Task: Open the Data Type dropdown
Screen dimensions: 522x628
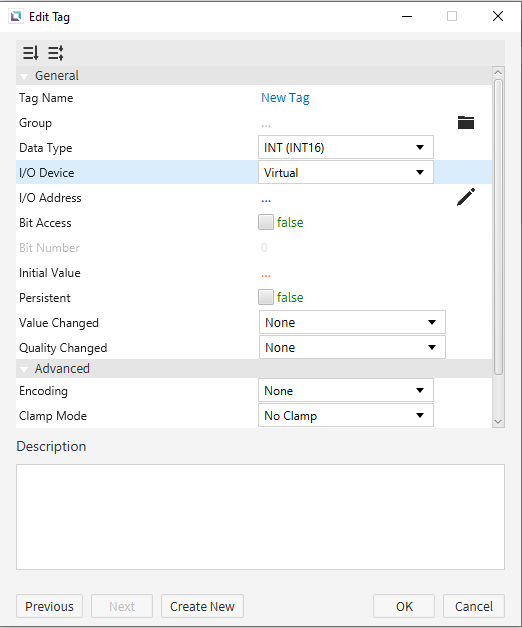Action: point(346,147)
